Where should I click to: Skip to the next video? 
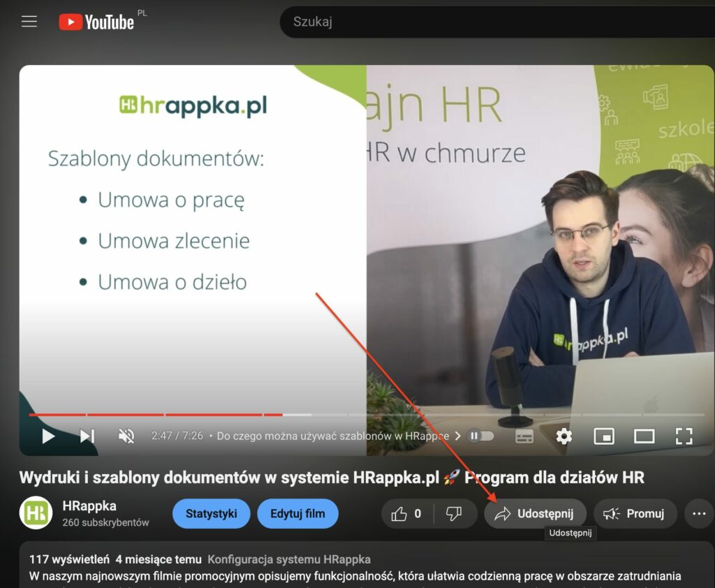87,436
